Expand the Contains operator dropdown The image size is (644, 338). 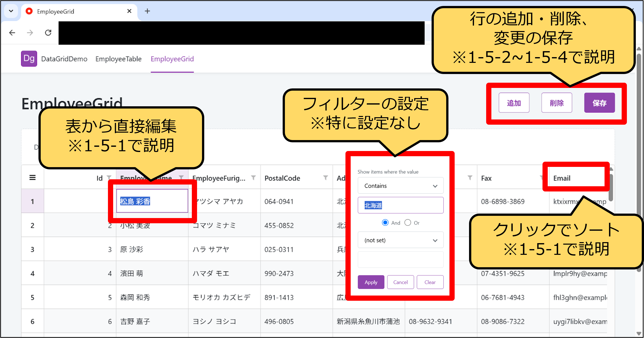coord(401,186)
